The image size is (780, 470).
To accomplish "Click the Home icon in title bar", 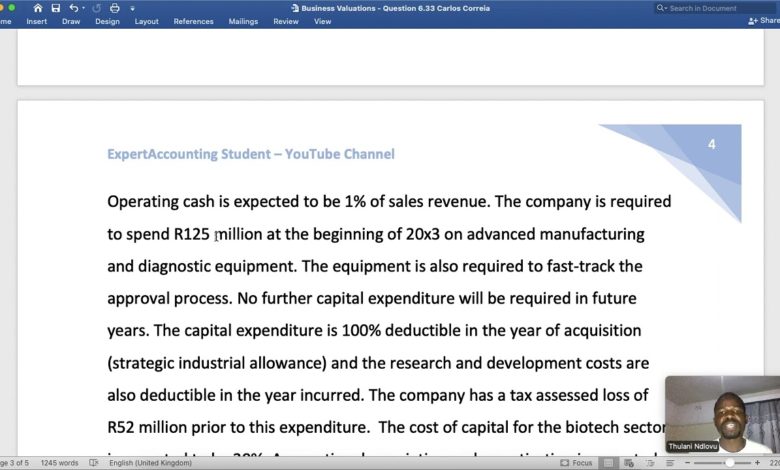I will 38,8.
